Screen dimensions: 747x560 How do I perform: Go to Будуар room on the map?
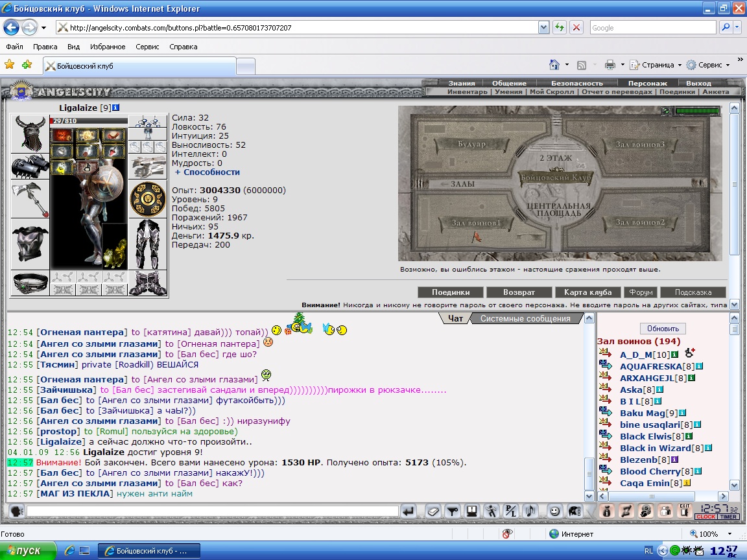coord(471,144)
